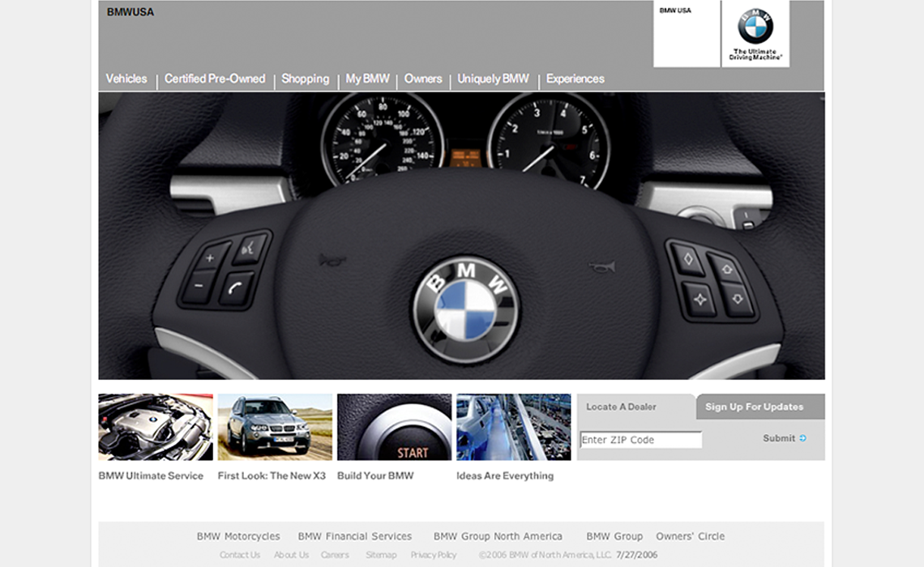Open the Vehicles menu
This screenshot has height=567, width=924.
tap(126, 79)
